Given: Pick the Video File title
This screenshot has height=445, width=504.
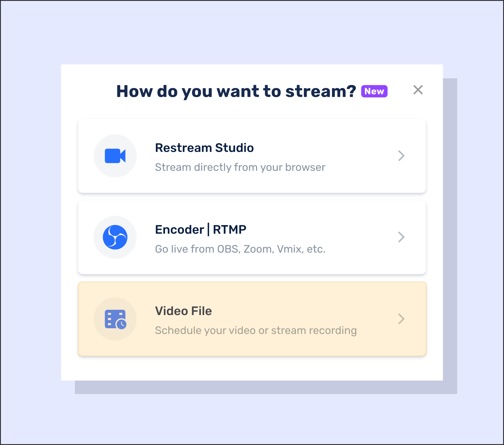Looking at the screenshot, I should (x=183, y=311).
